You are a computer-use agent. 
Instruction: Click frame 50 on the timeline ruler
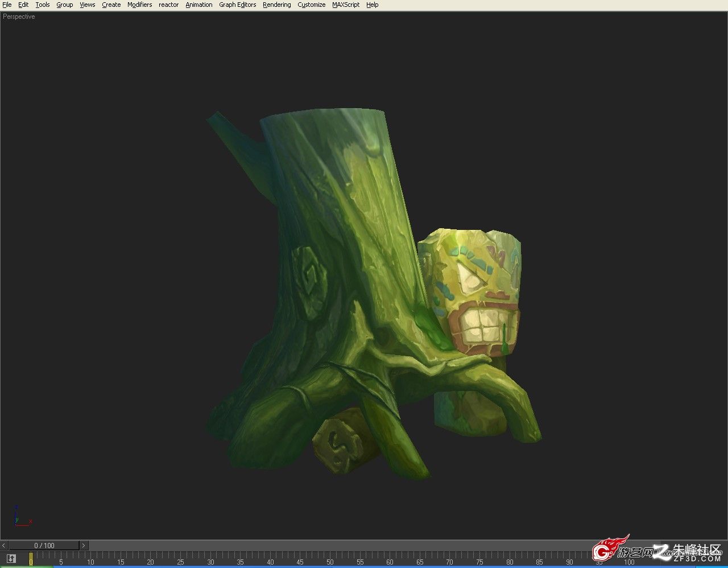[x=330, y=561]
